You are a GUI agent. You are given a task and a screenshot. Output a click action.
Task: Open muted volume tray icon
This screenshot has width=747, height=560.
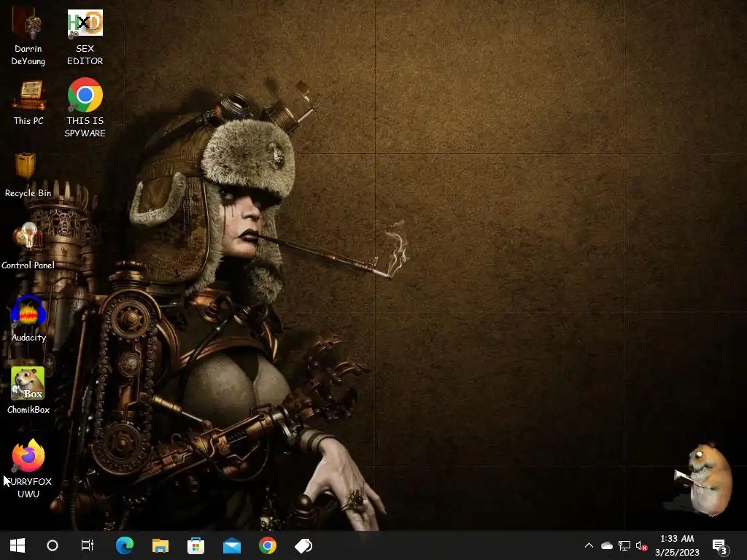tap(642, 545)
